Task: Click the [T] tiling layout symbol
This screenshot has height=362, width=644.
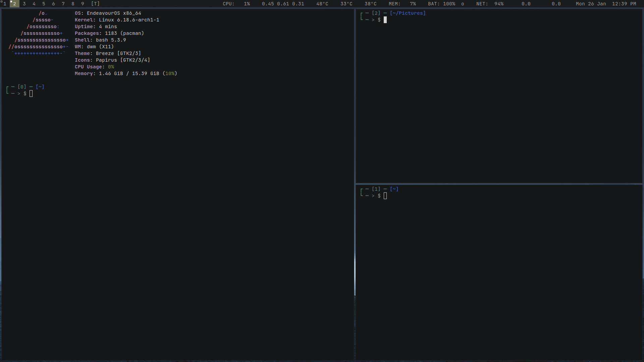Action: 95,4
